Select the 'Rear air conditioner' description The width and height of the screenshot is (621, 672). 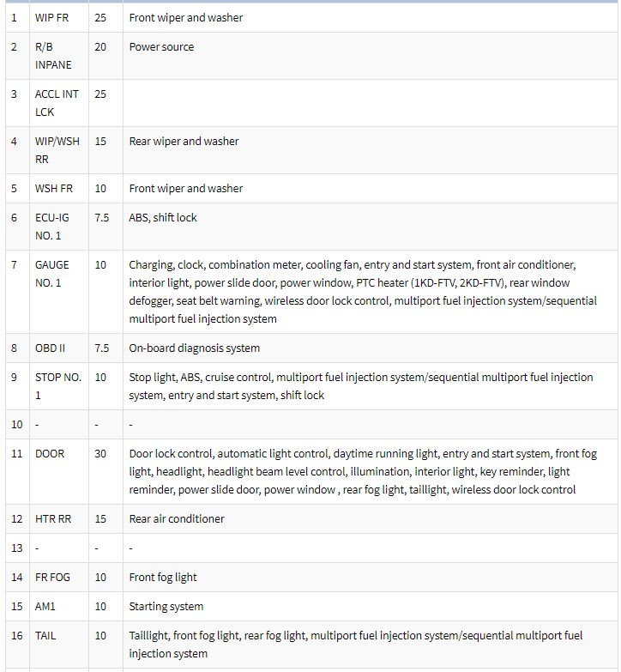pos(177,518)
